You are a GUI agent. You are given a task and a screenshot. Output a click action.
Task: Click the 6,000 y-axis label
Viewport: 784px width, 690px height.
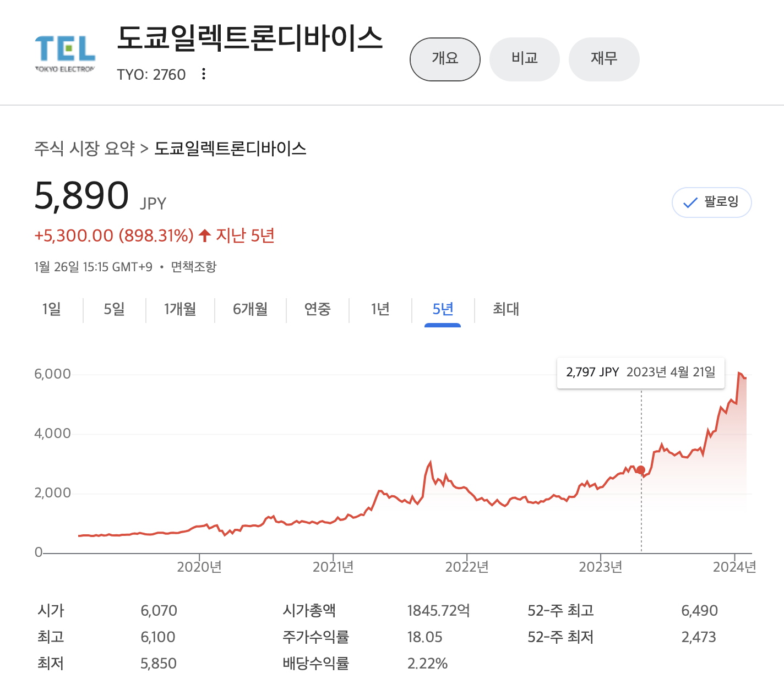click(x=52, y=374)
